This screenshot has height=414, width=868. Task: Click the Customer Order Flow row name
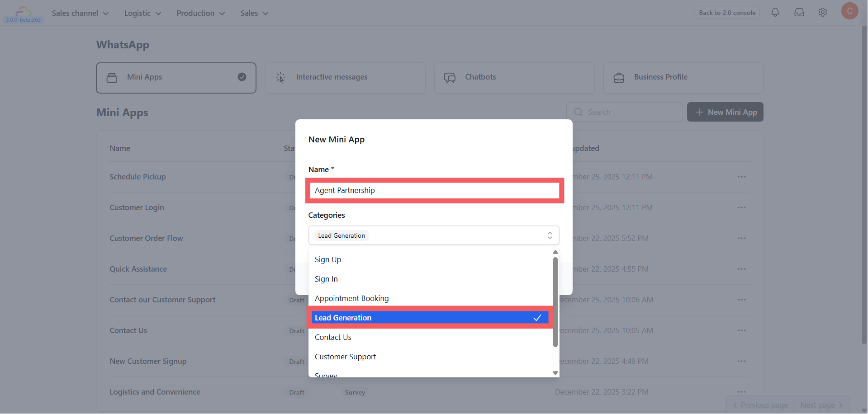146,238
